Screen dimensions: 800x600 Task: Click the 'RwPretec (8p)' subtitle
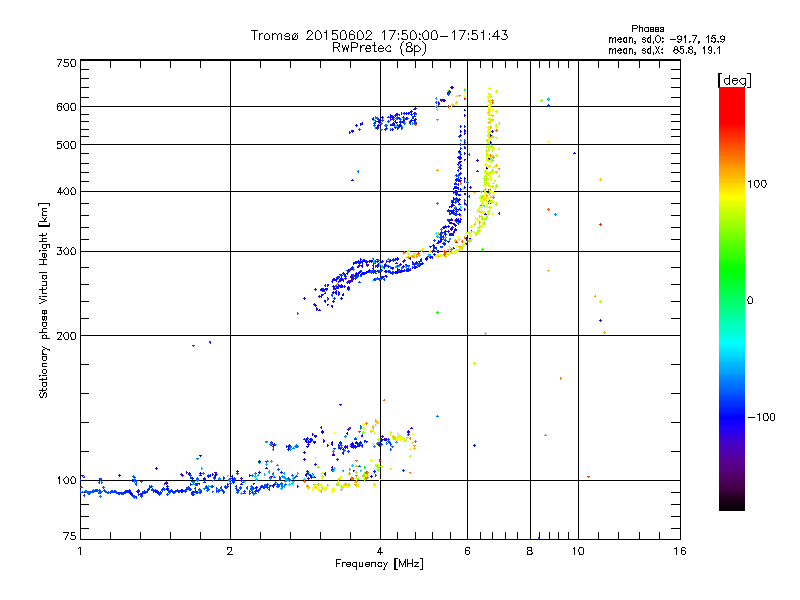(x=379, y=48)
